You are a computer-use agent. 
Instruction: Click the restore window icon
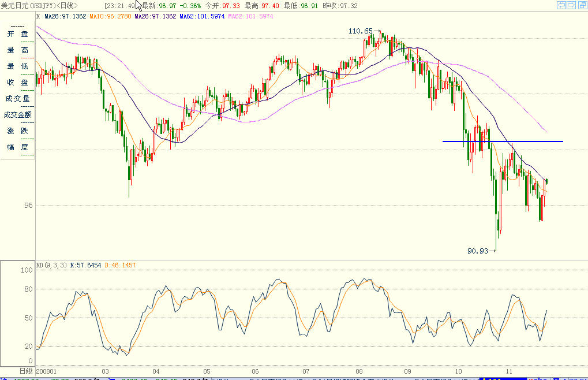pyautogui.click(x=583, y=5)
